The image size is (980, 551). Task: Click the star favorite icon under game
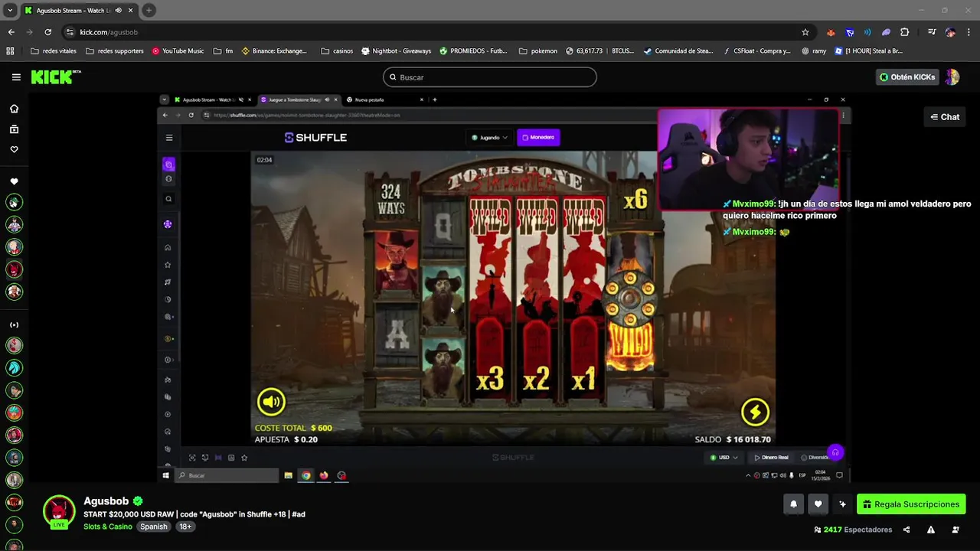tap(244, 458)
